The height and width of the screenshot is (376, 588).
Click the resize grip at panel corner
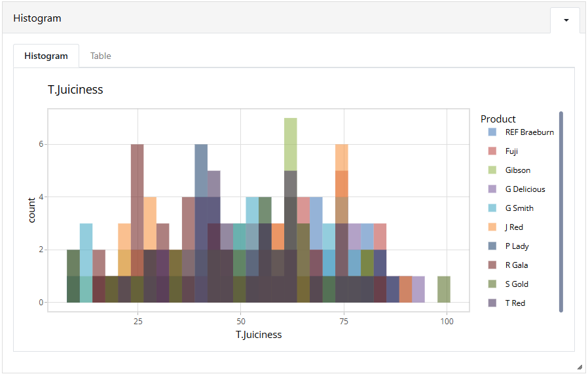point(579,367)
